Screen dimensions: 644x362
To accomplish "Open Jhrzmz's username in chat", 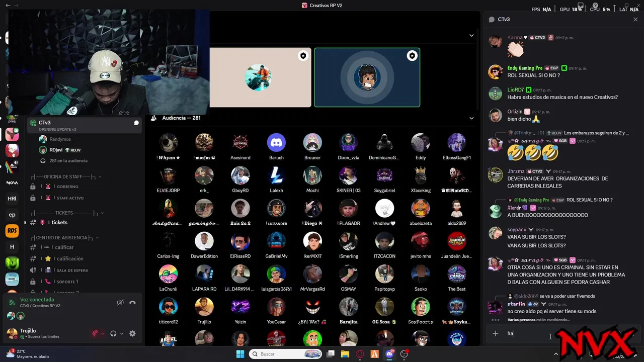I will (516, 171).
